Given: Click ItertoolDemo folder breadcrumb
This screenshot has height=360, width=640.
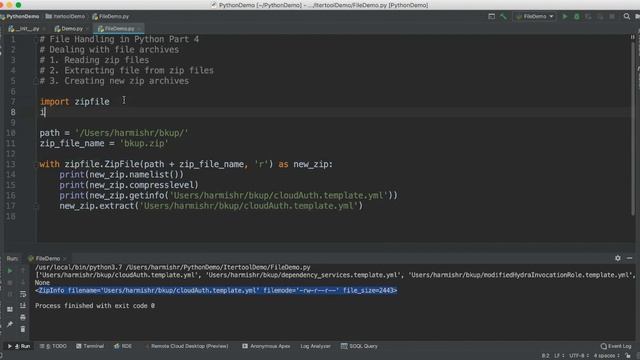Looking at the screenshot, I should [65, 16].
